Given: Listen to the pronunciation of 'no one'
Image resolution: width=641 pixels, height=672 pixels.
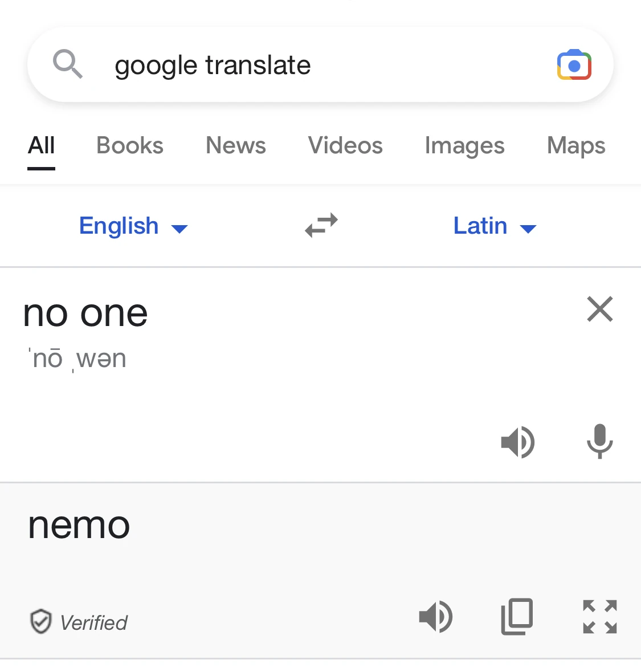Looking at the screenshot, I should 517,442.
